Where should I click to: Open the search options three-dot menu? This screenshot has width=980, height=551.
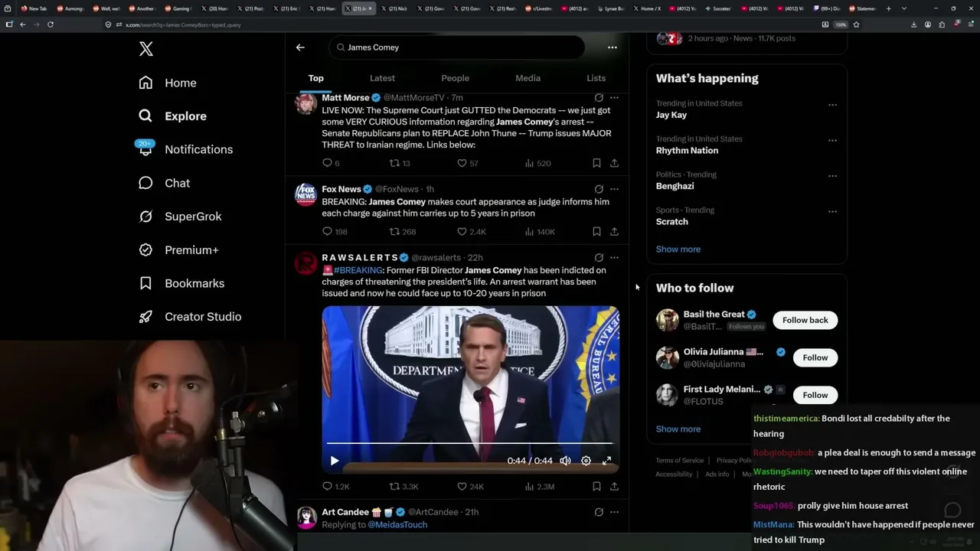612,47
